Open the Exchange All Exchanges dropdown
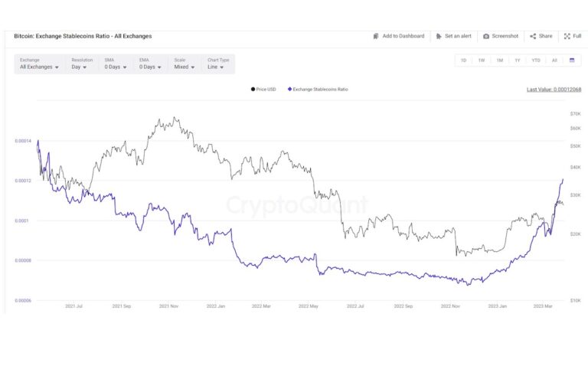 coord(39,64)
